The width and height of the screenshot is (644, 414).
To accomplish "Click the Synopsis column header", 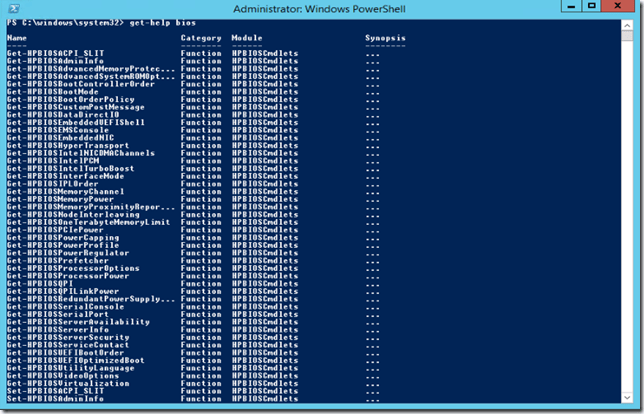I will [385, 38].
